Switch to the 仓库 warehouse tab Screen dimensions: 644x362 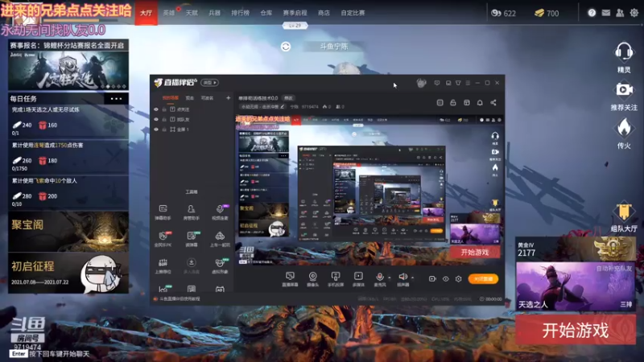[266, 13]
